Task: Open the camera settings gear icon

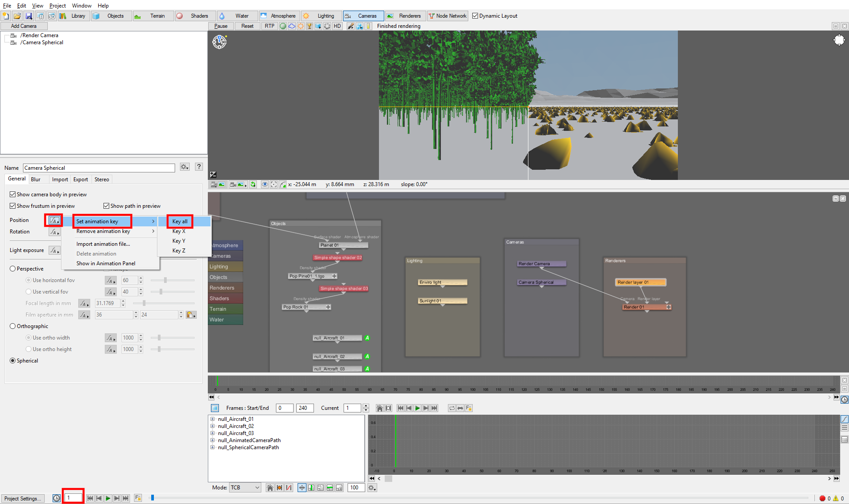Action: 185,167
